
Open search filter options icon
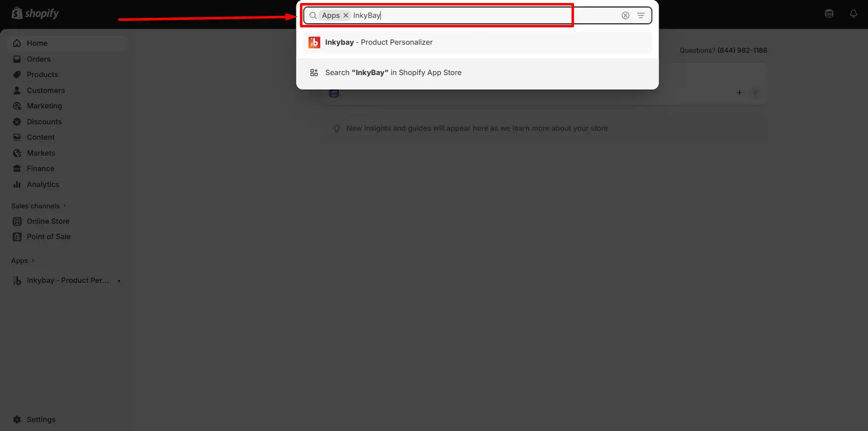(x=641, y=15)
